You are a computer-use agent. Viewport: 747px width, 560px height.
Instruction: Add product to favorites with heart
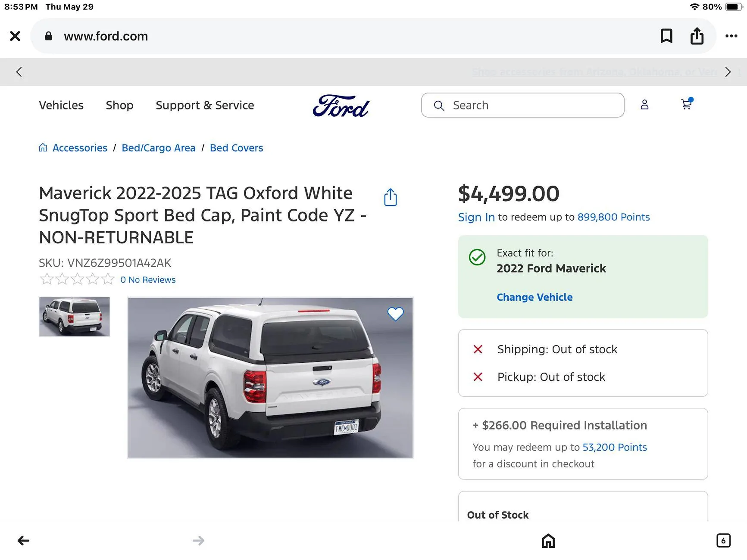point(395,314)
